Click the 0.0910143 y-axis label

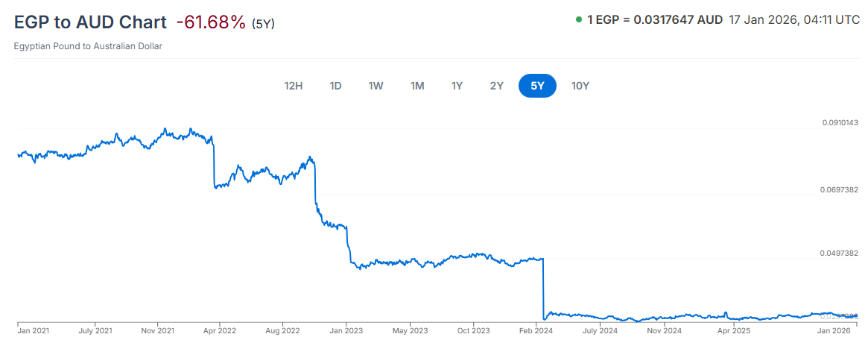[x=840, y=122]
